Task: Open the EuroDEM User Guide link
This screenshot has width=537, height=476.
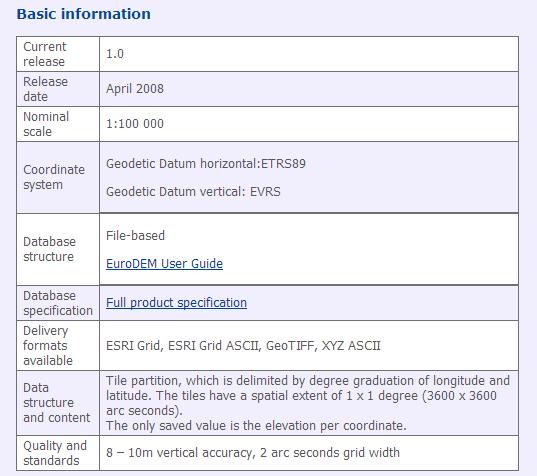Action: click(x=164, y=264)
